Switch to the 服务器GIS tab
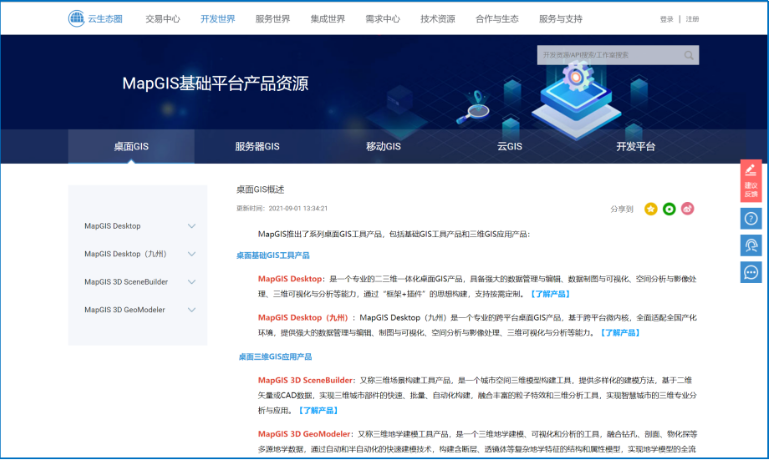771x462 pixels. (x=257, y=146)
